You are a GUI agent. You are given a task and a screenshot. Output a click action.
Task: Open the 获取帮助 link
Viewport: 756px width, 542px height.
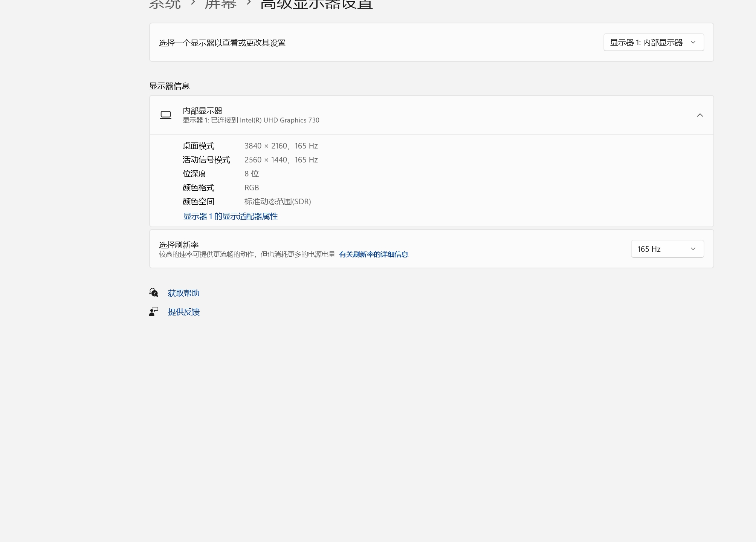183,293
